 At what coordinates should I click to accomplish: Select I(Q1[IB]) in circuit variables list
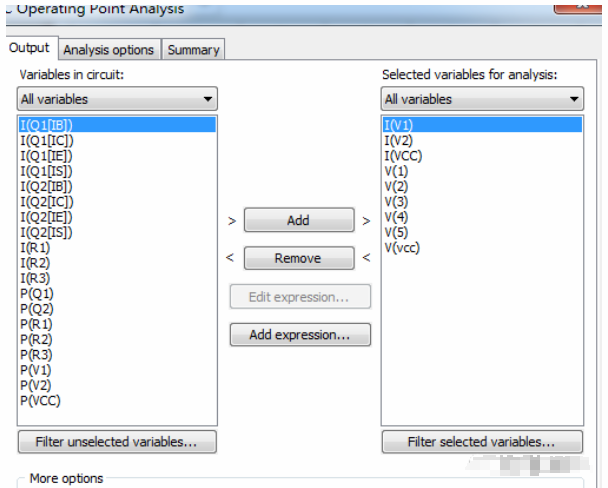(46, 125)
